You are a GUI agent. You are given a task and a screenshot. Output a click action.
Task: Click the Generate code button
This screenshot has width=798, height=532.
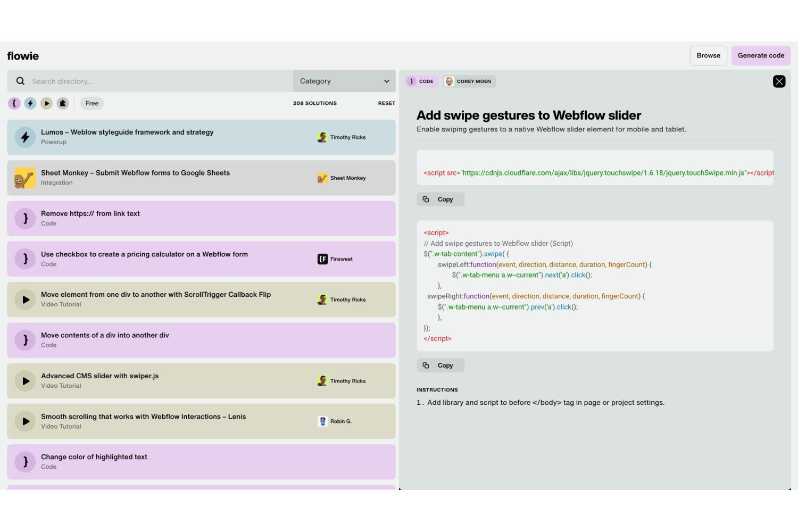761,55
